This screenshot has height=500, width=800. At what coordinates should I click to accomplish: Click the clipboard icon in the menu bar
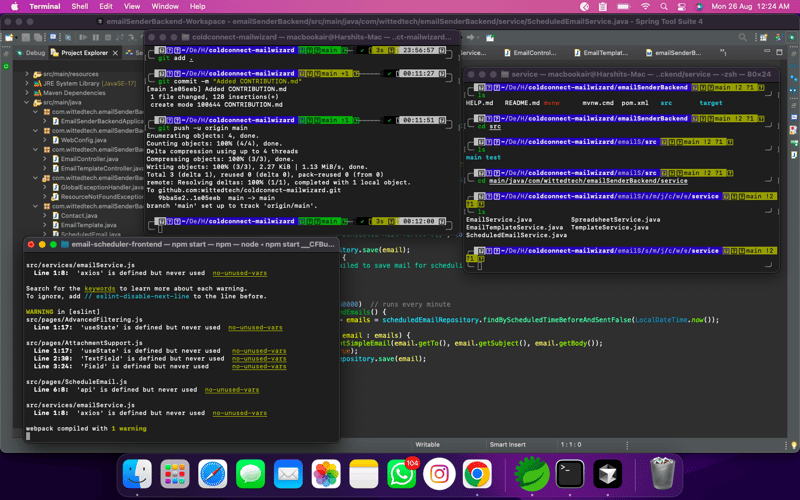coord(603,7)
